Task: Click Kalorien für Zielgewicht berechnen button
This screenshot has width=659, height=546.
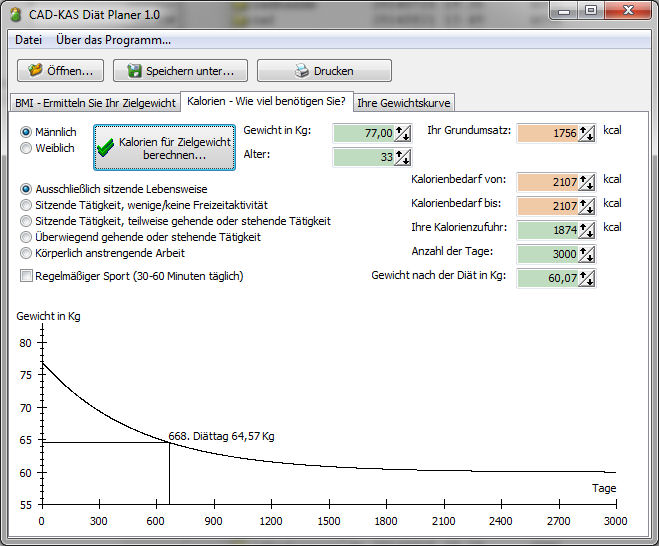Action: pyautogui.click(x=165, y=148)
